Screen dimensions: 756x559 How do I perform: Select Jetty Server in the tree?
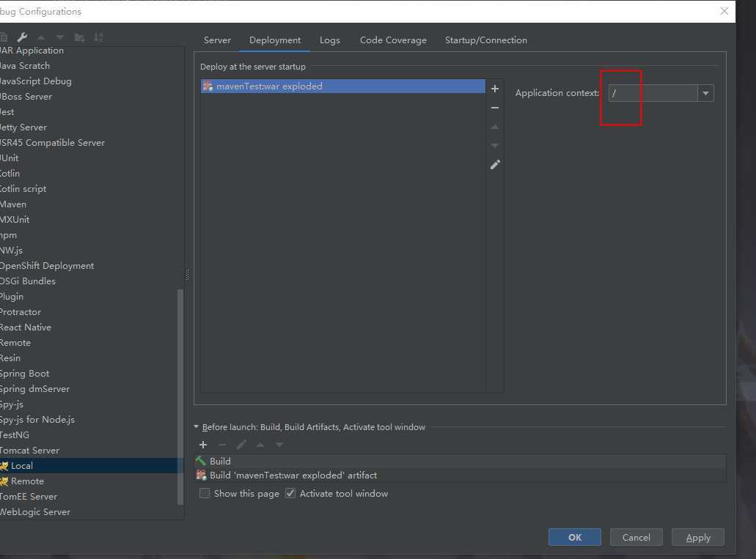coord(23,127)
